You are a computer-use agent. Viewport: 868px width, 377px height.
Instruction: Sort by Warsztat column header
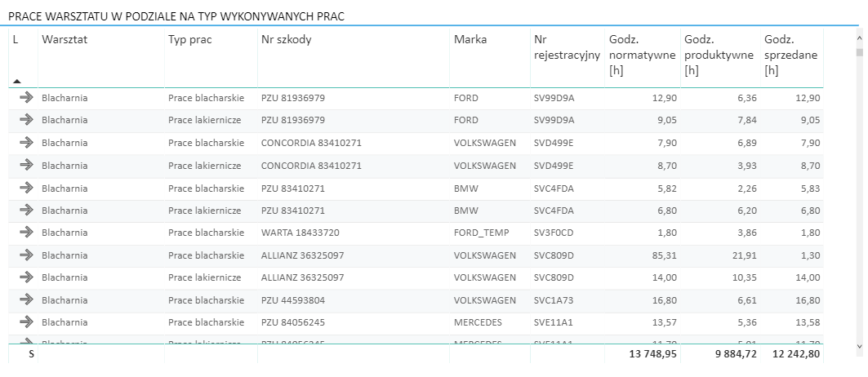pos(65,39)
